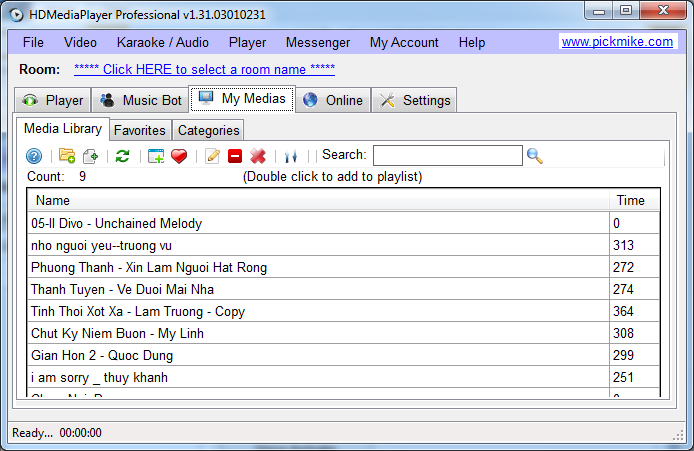Click the window resize grip in status bar
This screenshot has height=451, width=694.
pyautogui.click(x=679, y=436)
